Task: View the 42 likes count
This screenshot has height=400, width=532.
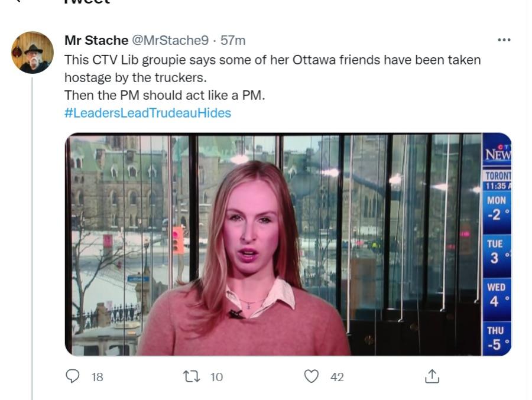Action: [x=337, y=377]
